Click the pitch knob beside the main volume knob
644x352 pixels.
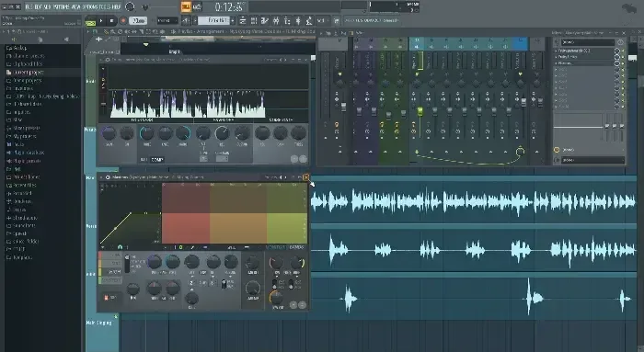(x=145, y=7)
